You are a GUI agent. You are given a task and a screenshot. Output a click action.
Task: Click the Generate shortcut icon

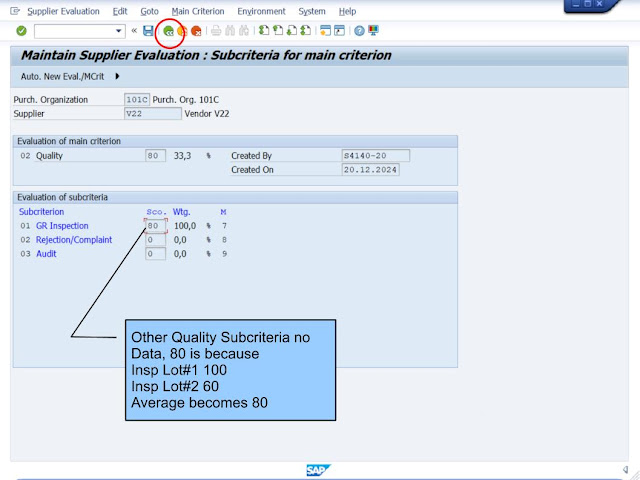[339, 31]
